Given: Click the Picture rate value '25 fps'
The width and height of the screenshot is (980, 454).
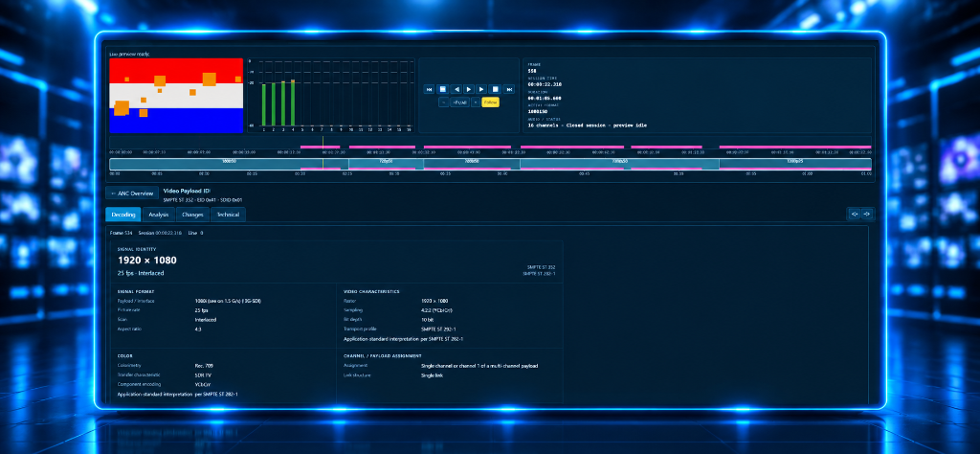Looking at the screenshot, I should [x=201, y=310].
